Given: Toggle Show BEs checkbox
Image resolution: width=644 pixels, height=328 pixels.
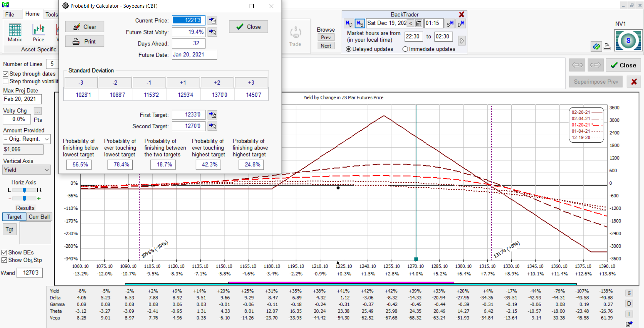Looking at the screenshot, I should coord(4,252).
